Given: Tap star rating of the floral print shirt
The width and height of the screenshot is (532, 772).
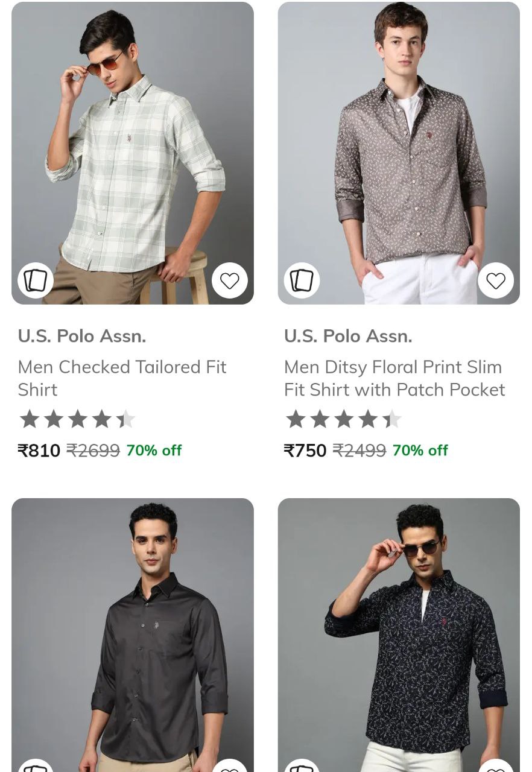Looking at the screenshot, I should (x=343, y=419).
